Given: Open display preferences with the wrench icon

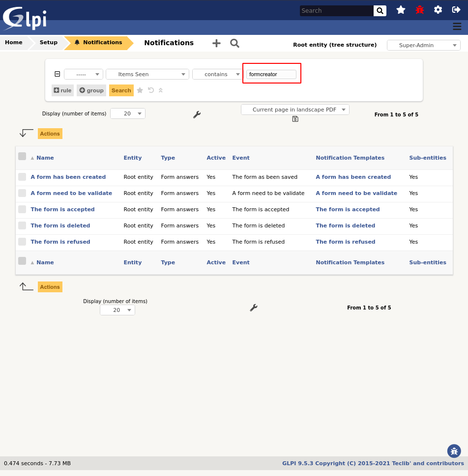Looking at the screenshot, I should tap(197, 114).
